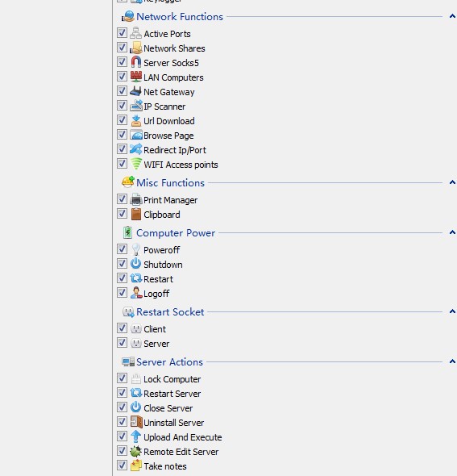Click the Redirect Ip/Port arrows icon

(135, 149)
